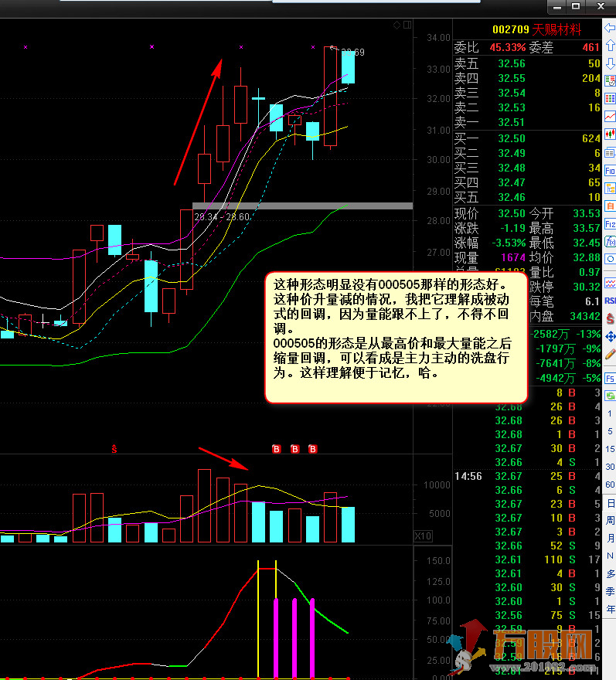
Task: Click the circle tool icon
Action: pos(610,260)
